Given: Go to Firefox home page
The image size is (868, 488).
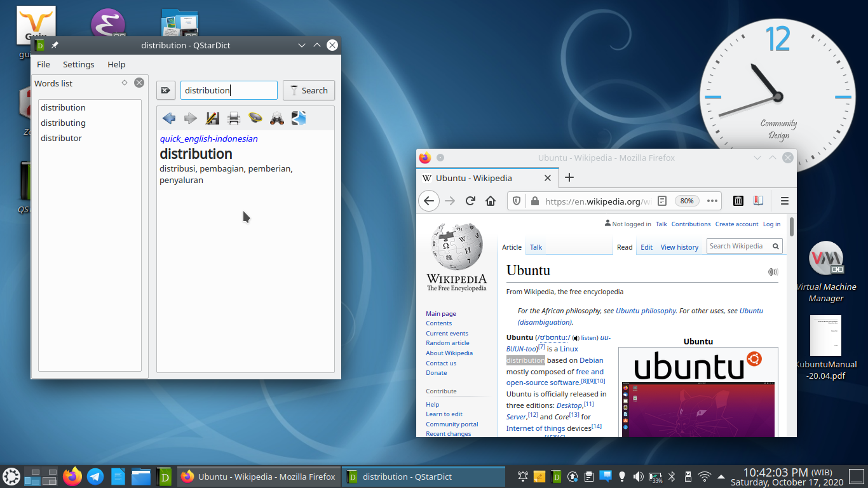Looking at the screenshot, I should [491, 201].
